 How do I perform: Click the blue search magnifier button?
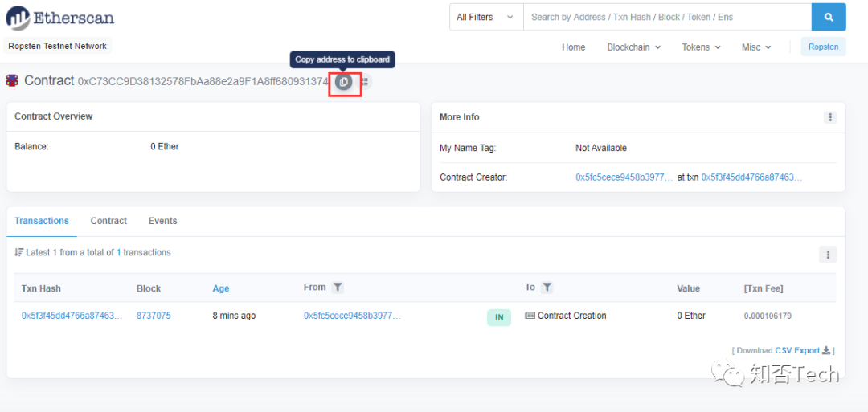[x=829, y=17]
